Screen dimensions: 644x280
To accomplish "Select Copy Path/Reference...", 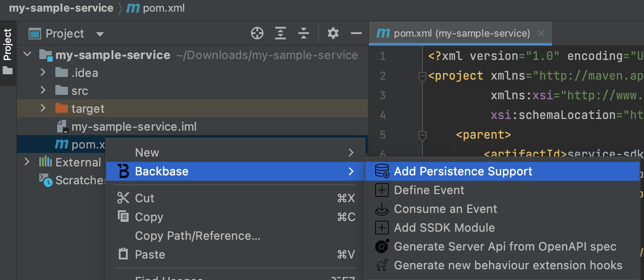I will click(235, 236).
